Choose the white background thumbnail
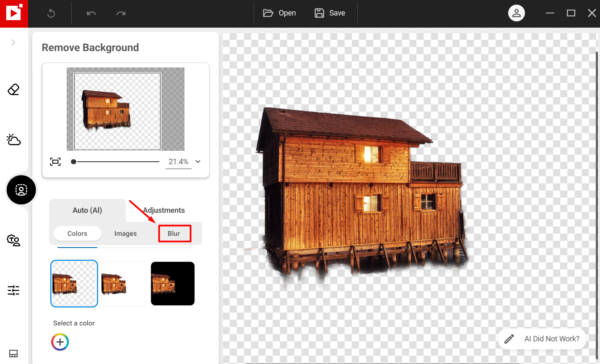The height and width of the screenshot is (364, 600). click(x=123, y=284)
